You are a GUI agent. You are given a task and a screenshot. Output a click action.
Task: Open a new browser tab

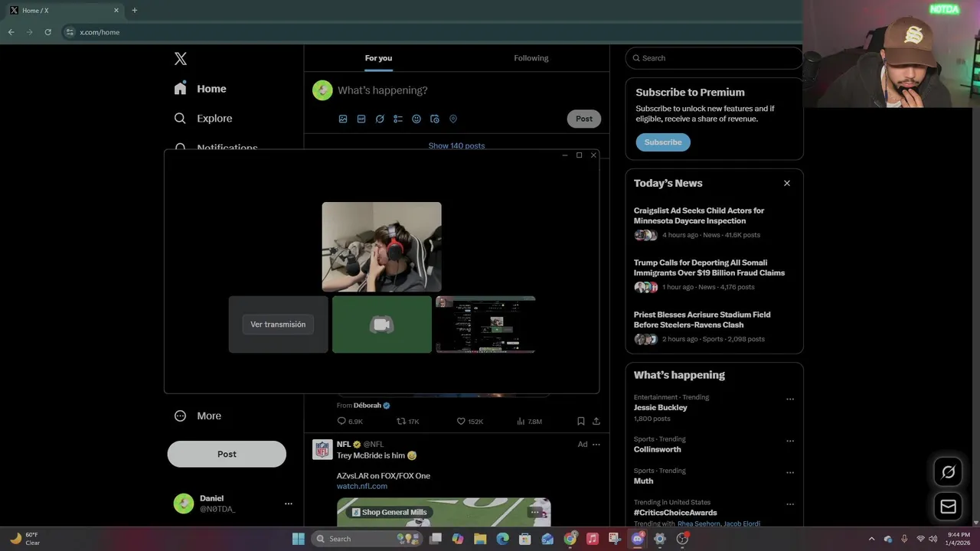[135, 11]
